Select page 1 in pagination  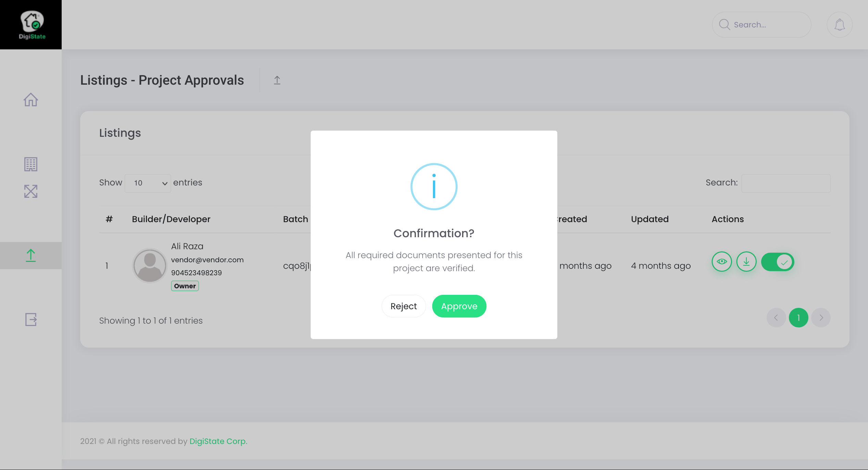click(798, 318)
